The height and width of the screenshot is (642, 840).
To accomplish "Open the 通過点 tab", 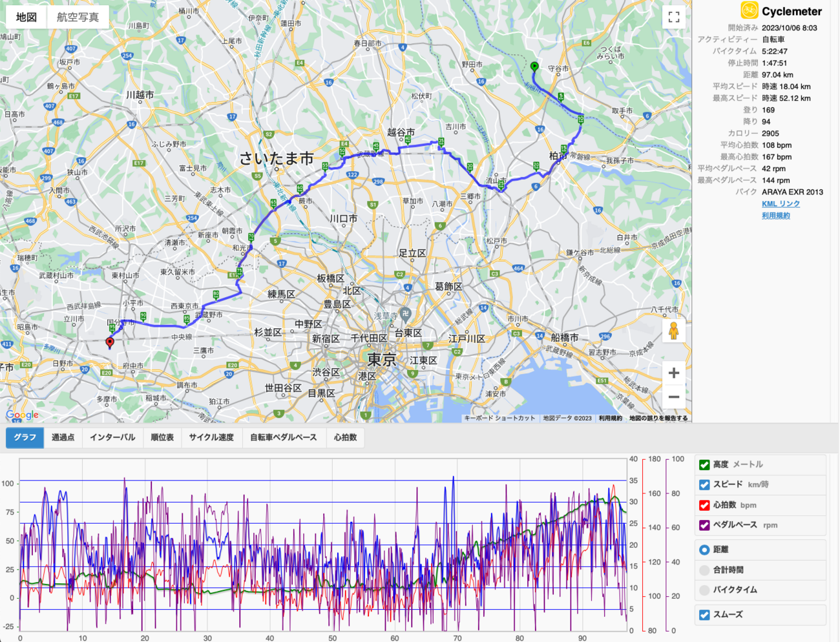I will (63, 437).
